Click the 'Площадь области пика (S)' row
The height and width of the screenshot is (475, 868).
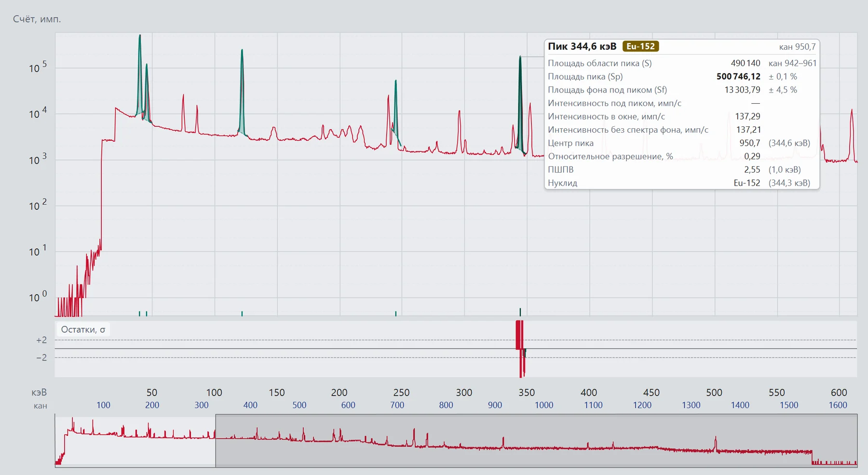point(682,63)
